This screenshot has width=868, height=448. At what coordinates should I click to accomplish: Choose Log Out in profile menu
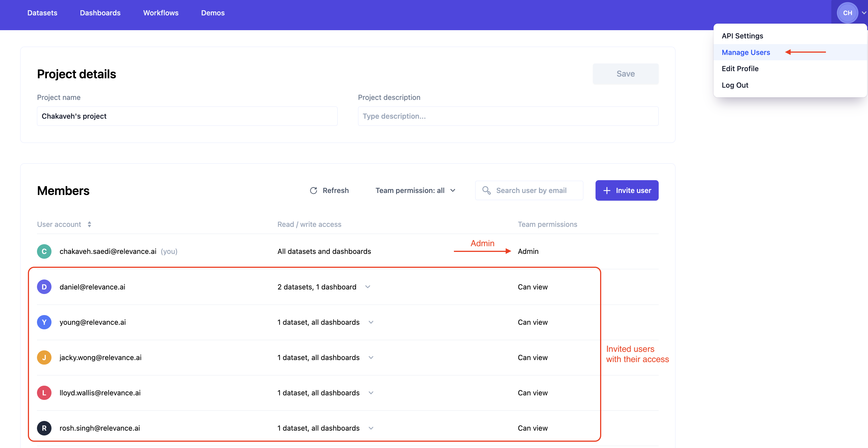click(735, 85)
